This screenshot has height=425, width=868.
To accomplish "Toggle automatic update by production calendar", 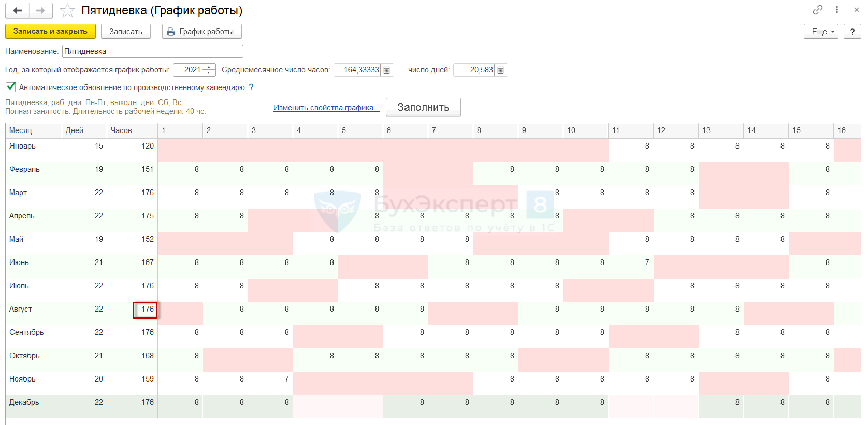I will 10,87.
